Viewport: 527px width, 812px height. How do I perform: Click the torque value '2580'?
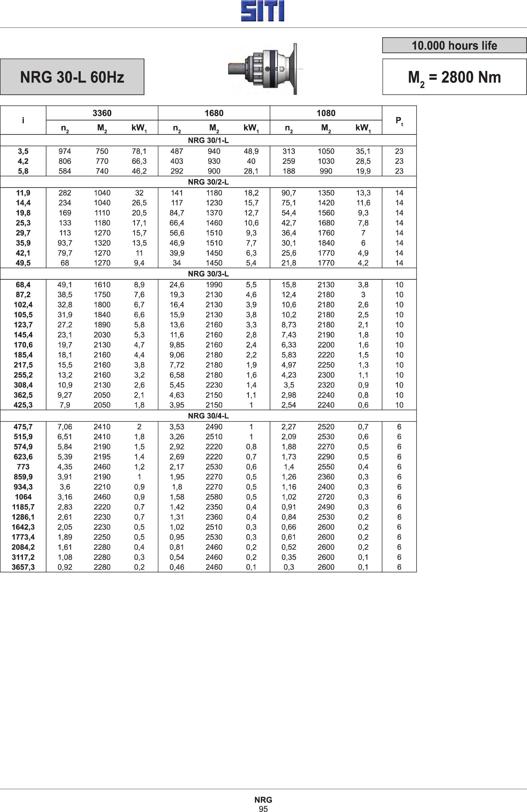[x=214, y=497]
